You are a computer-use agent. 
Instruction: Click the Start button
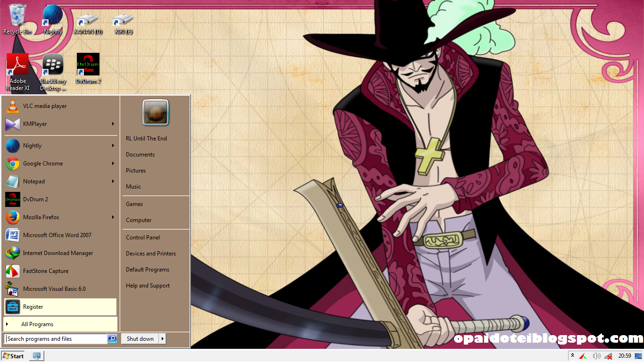(x=14, y=356)
